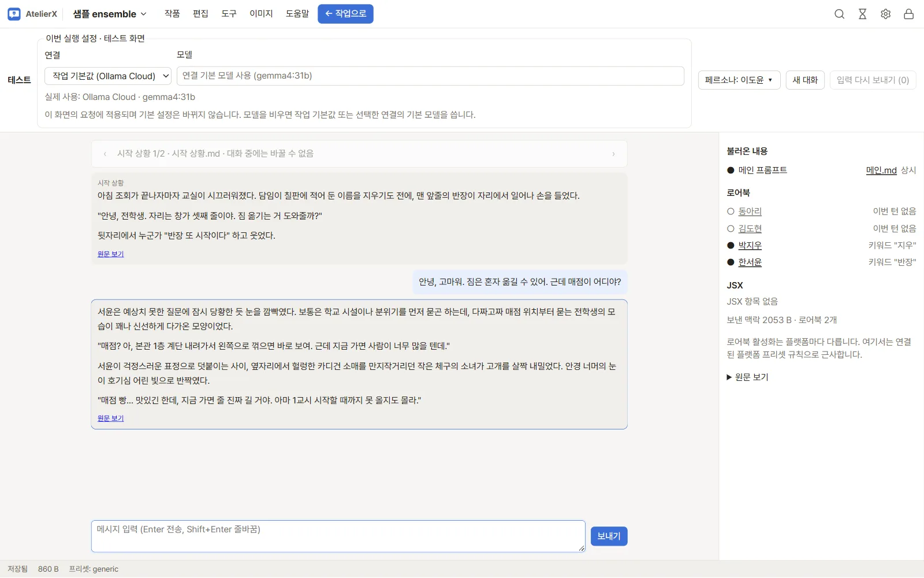Viewport: 924px width, 578px height.
Task: Click 보낸 맥락 2053 B · 로어북 2개 text
Action: point(781,320)
